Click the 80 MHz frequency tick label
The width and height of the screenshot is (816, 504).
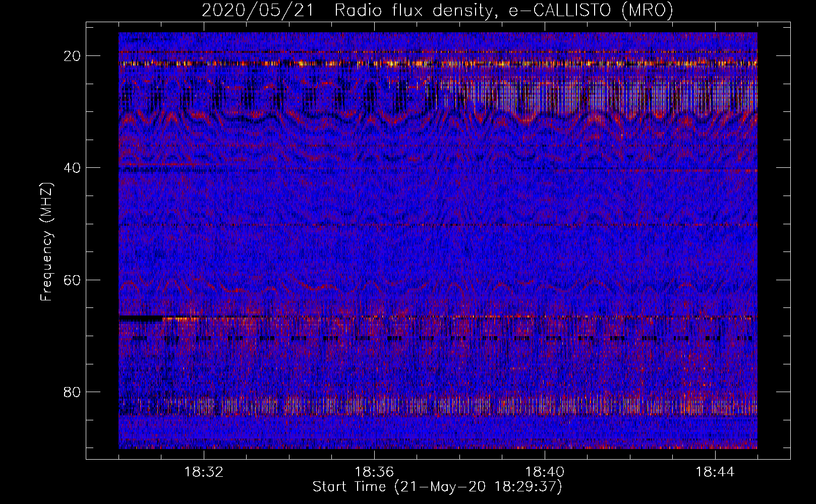click(x=73, y=392)
